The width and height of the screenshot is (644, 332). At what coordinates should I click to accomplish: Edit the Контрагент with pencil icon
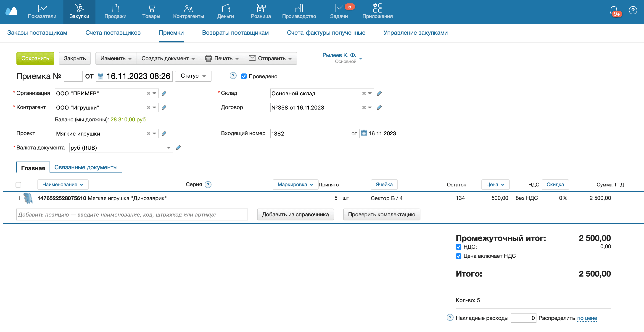(x=164, y=108)
